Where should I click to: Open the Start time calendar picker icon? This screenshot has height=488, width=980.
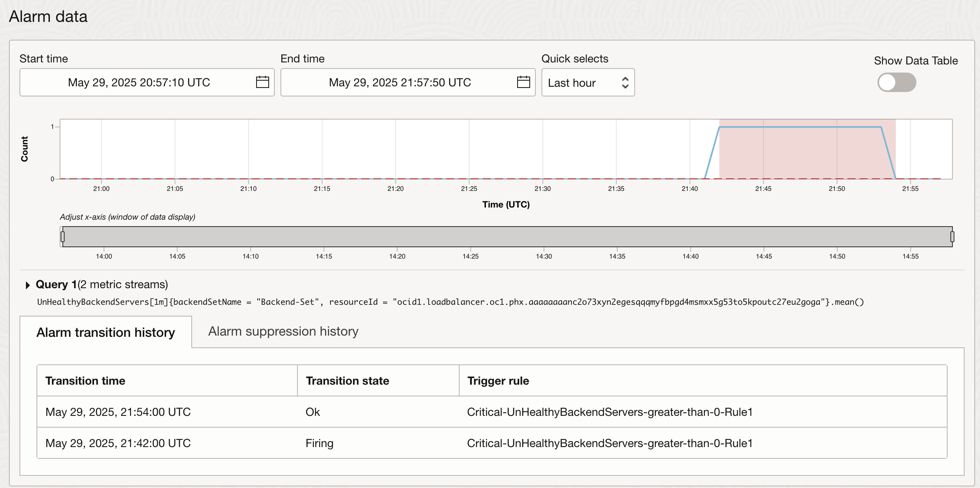262,82
